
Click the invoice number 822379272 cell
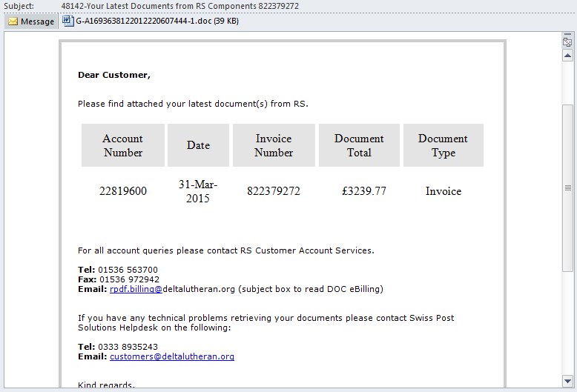274,191
